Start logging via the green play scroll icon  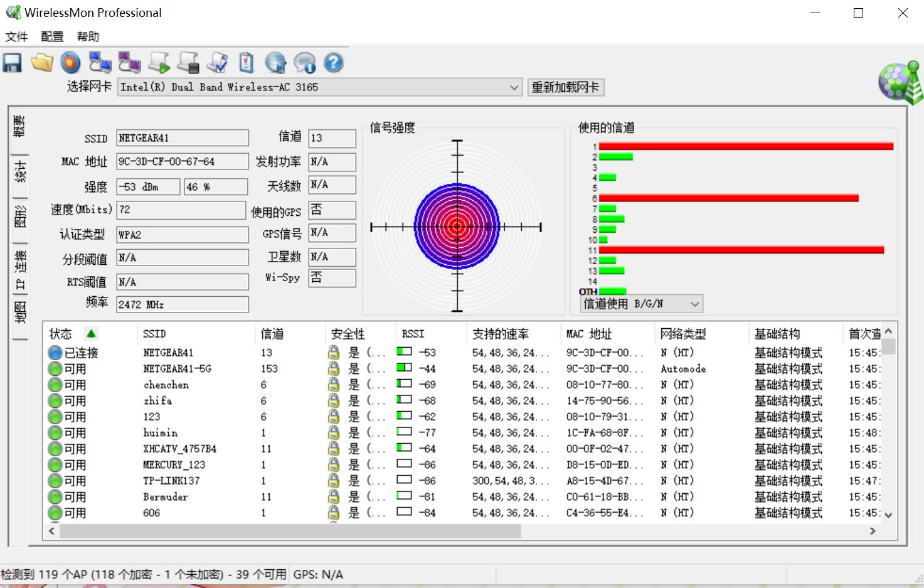point(159,63)
